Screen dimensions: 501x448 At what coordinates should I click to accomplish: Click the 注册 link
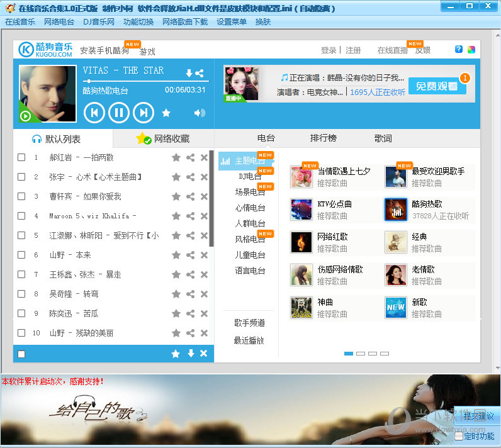(x=353, y=50)
